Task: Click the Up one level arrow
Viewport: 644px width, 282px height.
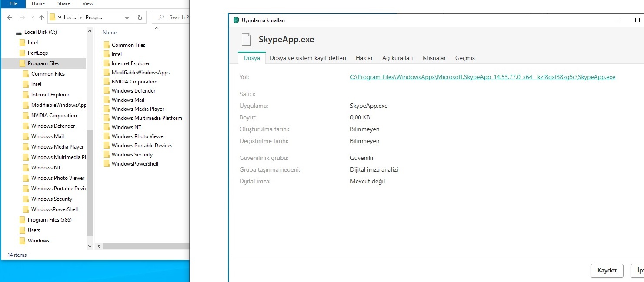Action: tap(42, 17)
